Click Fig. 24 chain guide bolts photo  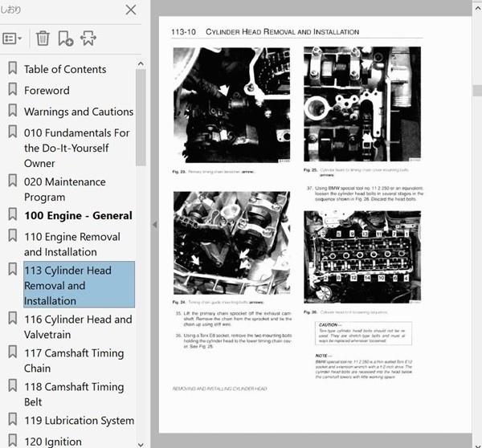coord(231,243)
